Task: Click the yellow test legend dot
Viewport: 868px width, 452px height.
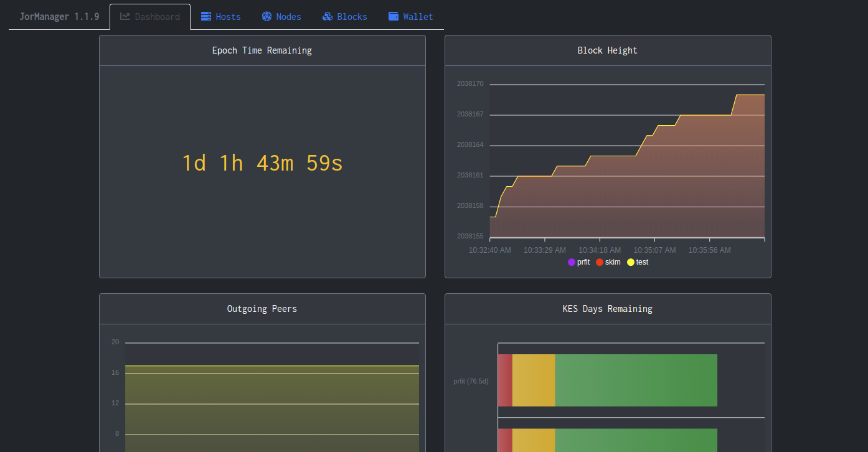Action: click(631, 262)
